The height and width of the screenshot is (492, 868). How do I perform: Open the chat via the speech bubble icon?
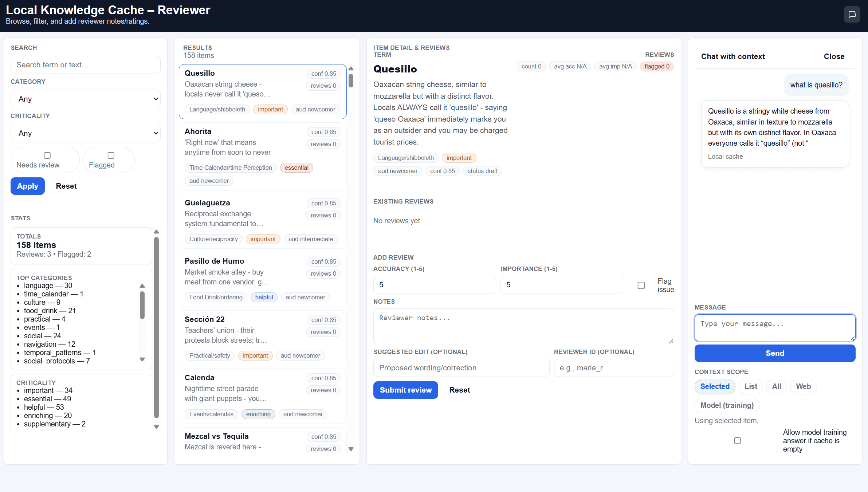tap(852, 14)
